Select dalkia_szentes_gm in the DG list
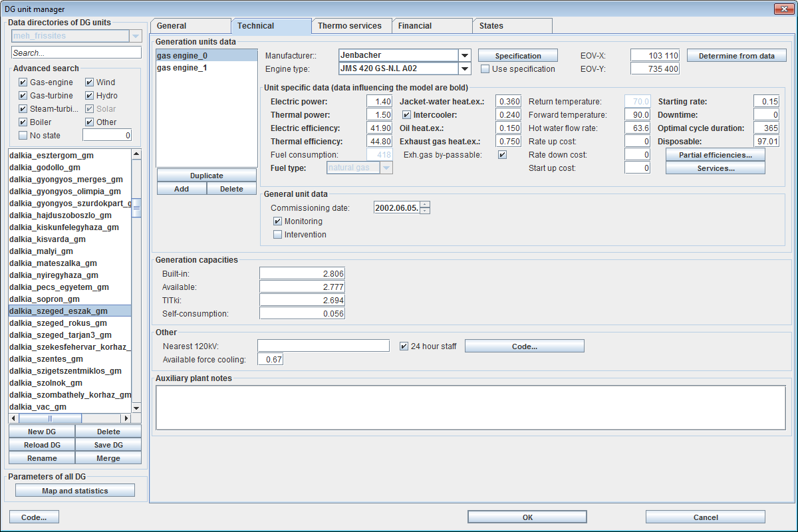 coord(70,359)
